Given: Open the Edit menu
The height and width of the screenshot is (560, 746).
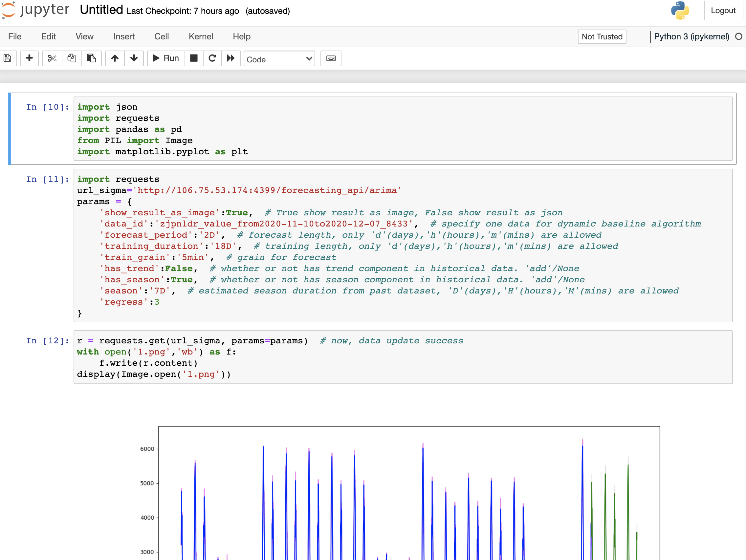Looking at the screenshot, I should [49, 36].
